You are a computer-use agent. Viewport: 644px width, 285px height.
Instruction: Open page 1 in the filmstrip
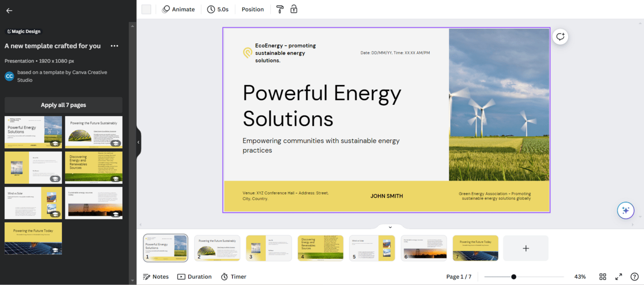point(165,248)
